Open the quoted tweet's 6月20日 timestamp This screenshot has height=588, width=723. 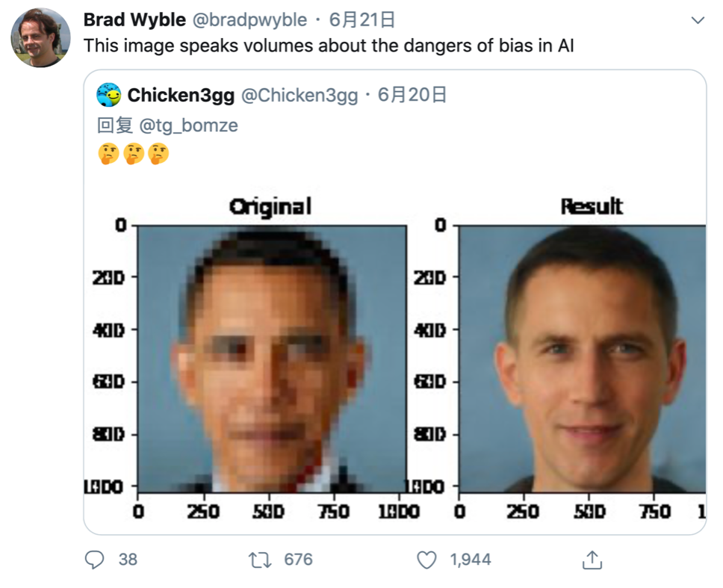point(412,95)
